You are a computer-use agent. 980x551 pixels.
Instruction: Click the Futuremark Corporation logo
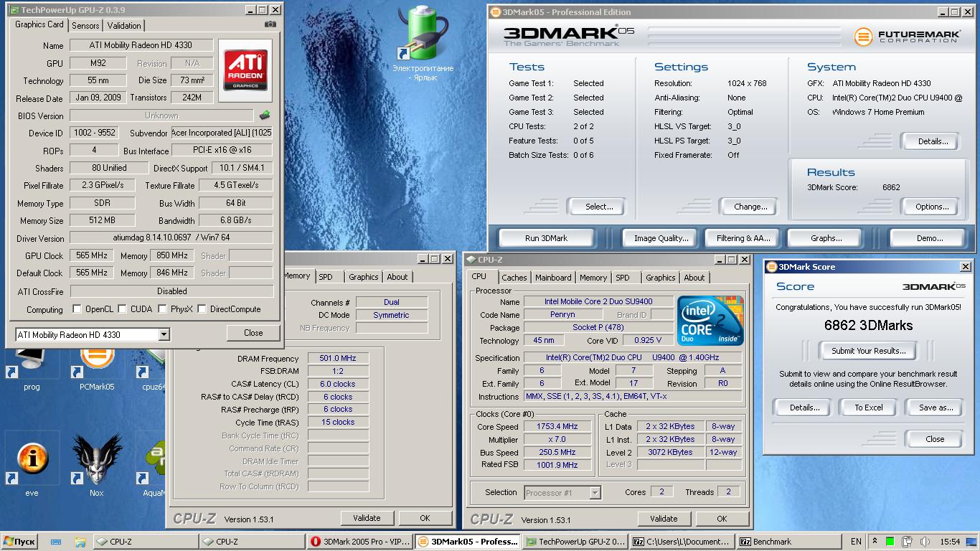(x=908, y=37)
